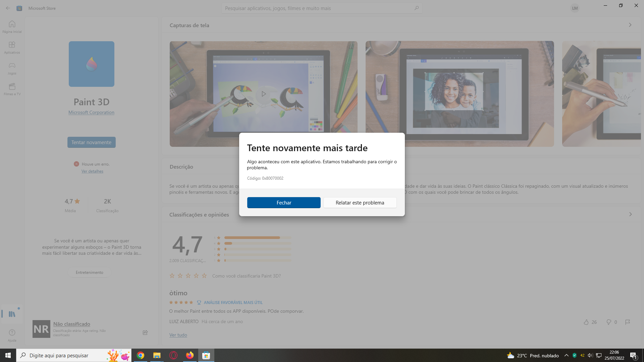Open the third partially visible screenshot
The image size is (644, 362).
[x=601, y=94]
